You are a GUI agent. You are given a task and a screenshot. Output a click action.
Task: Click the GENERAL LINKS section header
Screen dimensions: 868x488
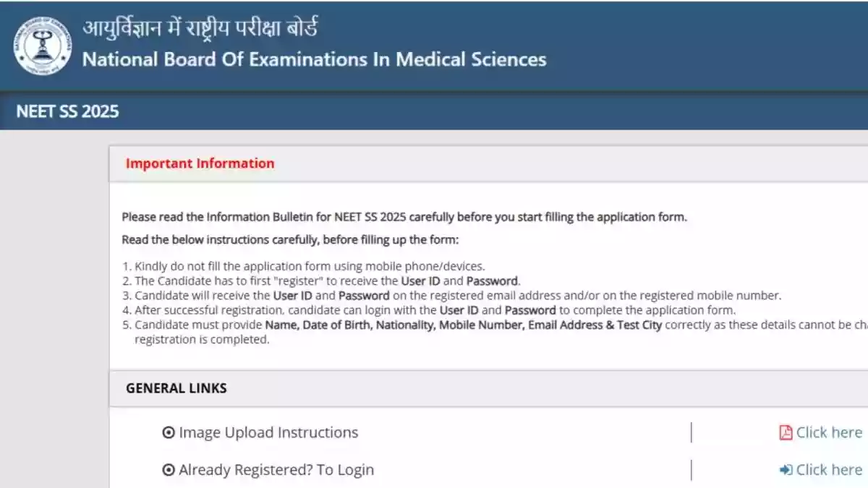click(176, 388)
